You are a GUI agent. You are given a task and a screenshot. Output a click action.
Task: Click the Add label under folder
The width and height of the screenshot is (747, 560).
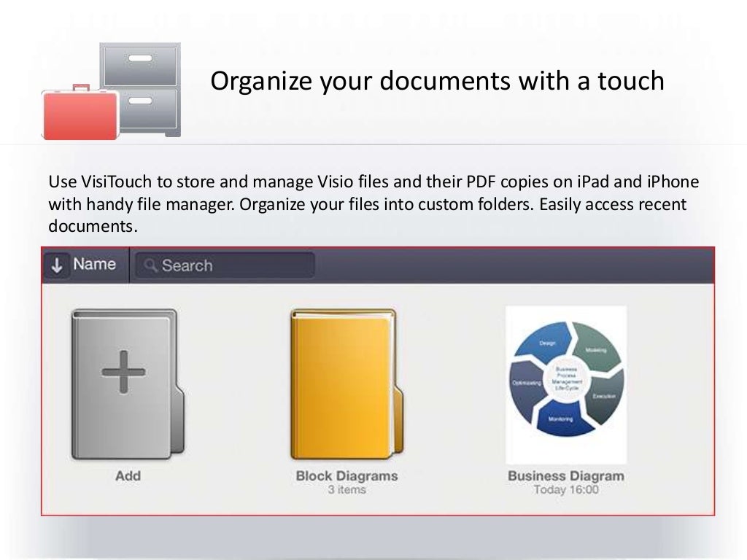(x=128, y=475)
